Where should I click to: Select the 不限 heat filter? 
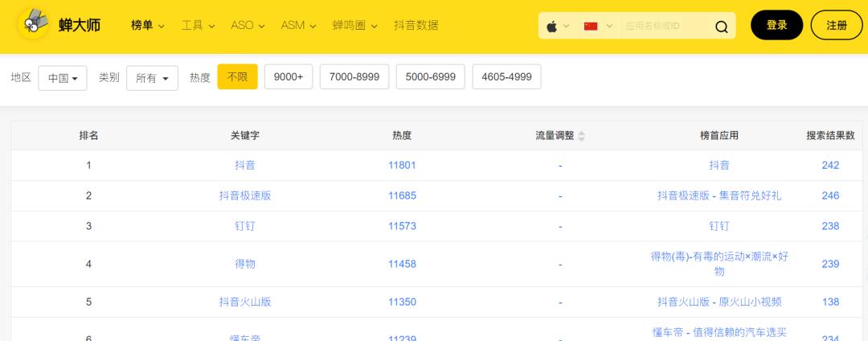[x=237, y=77]
